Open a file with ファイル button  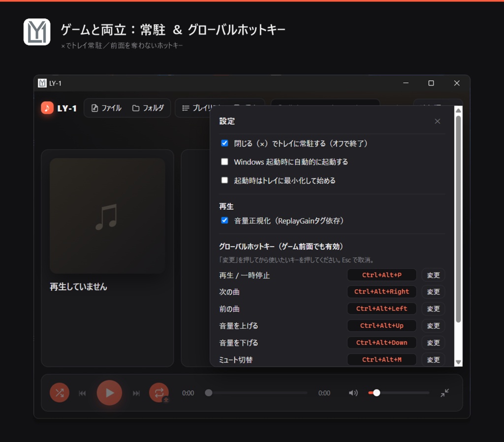click(106, 108)
